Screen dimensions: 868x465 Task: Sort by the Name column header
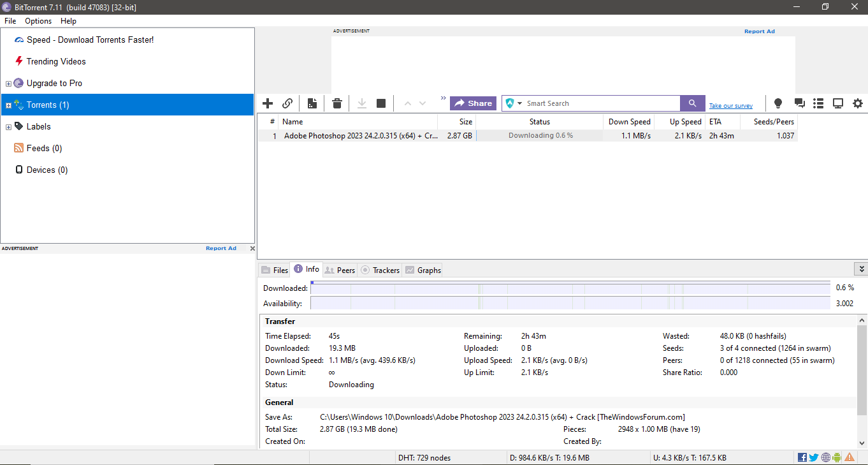358,122
